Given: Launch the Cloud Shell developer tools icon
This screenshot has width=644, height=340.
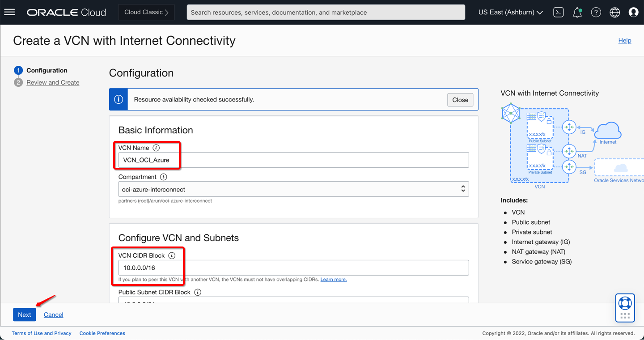Looking at the screenshot, I should pos(558,13).
